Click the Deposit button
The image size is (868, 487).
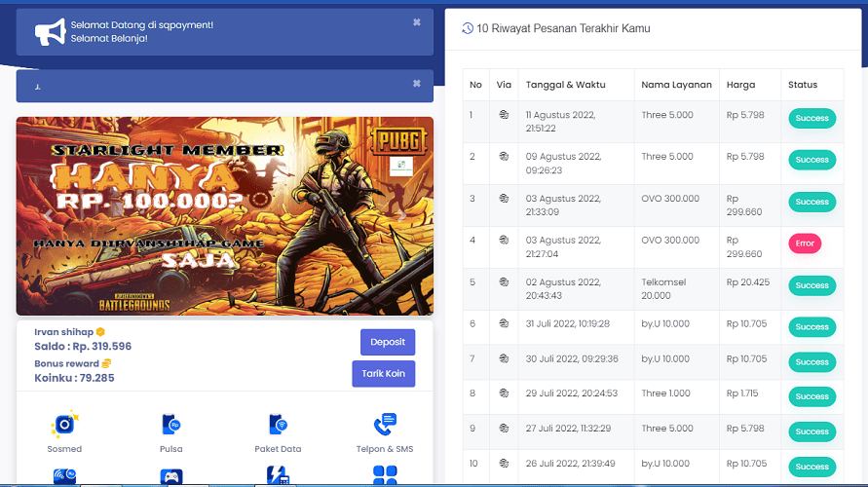388,342
